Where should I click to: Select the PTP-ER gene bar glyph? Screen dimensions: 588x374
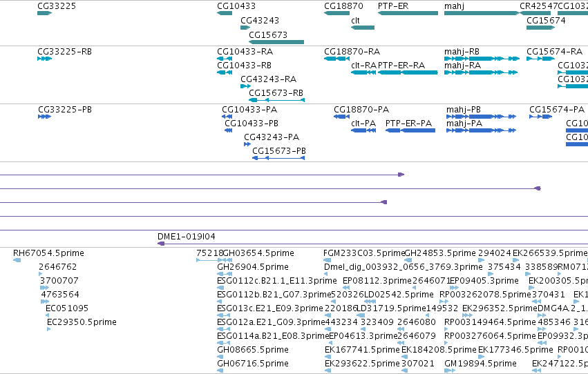[x=408, y=13]
